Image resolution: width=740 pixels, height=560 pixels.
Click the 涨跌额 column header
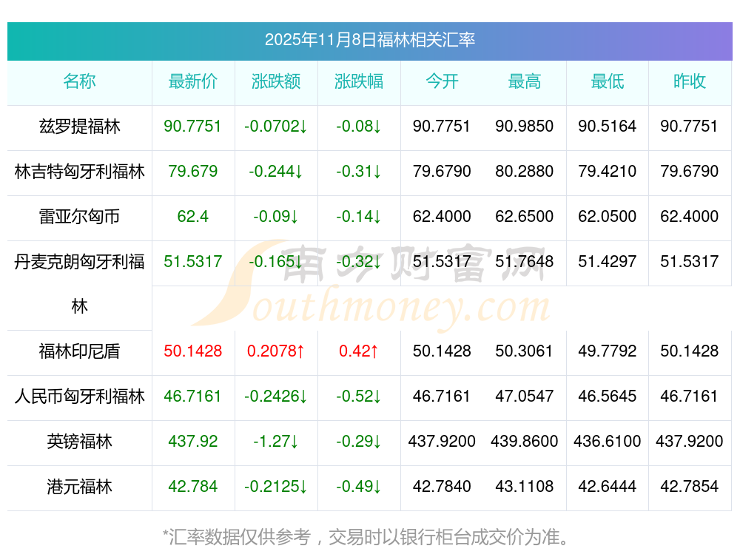[x=276, y=81]
